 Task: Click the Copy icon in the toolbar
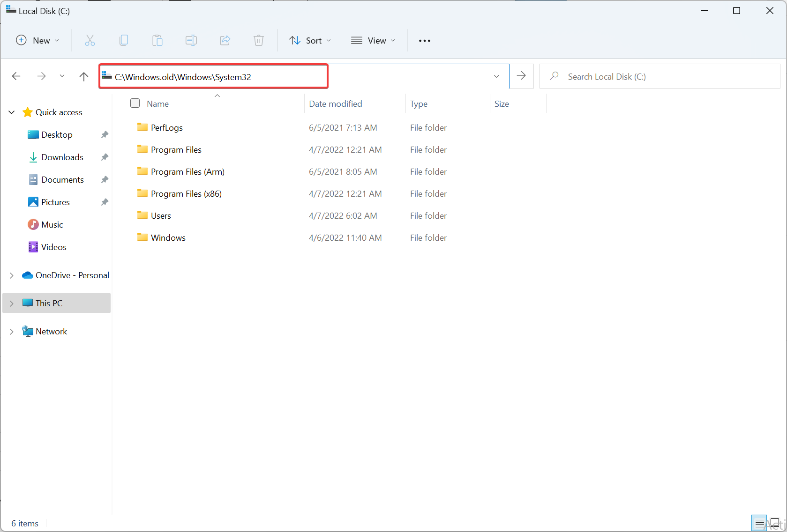(x=124, y=40)
